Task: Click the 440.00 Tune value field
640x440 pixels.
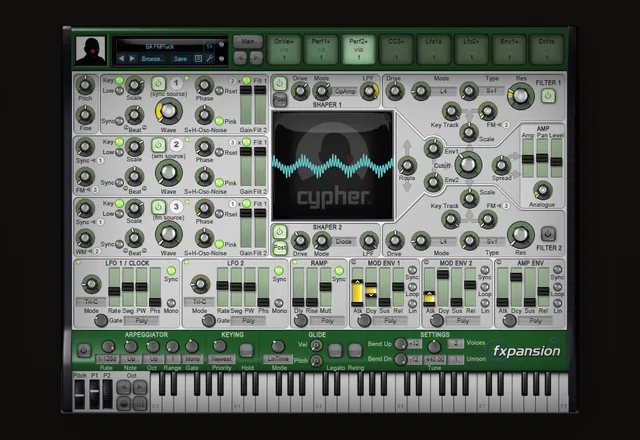Action: (435, 359)
